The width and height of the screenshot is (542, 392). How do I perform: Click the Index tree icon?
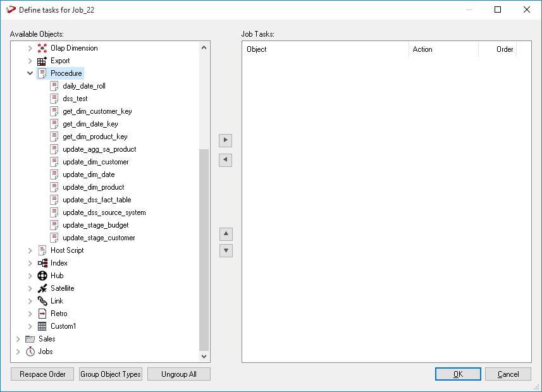tap(42, 263)
